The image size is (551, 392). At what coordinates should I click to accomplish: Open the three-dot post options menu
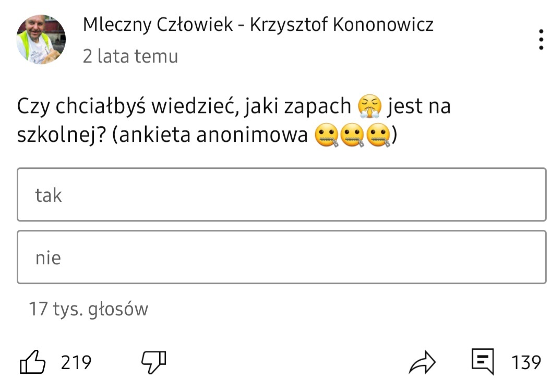tap(541, 40)
